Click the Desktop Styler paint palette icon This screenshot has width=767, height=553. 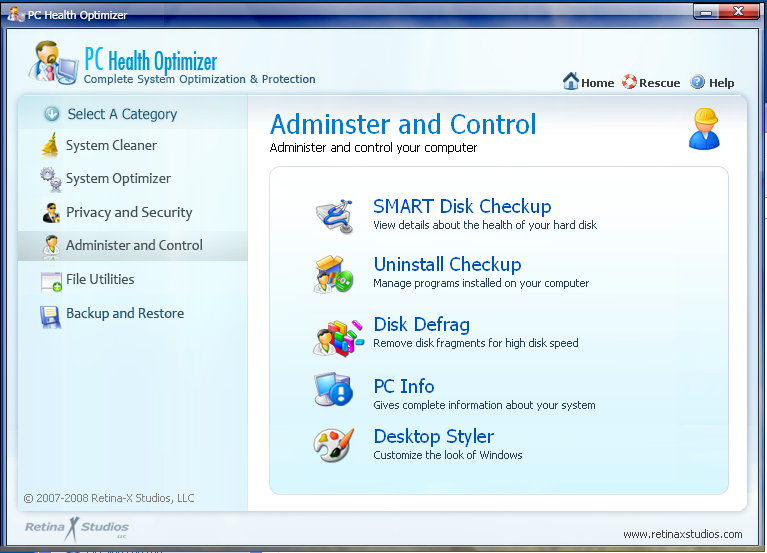point(334,444)
